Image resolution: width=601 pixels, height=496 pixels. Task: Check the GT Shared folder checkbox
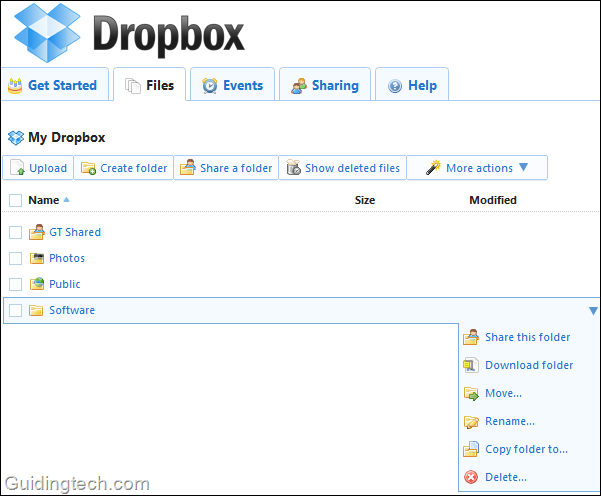point(15,232)
